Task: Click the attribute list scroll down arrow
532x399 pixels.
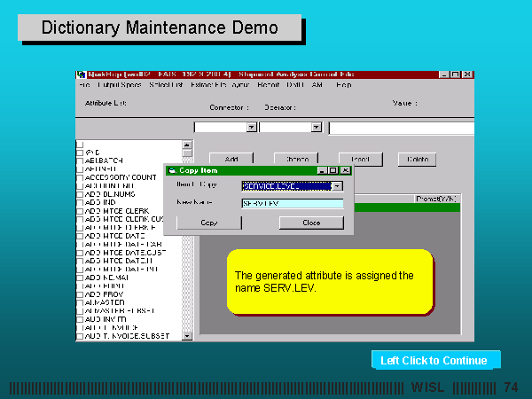Action: [x=187, y=335]
